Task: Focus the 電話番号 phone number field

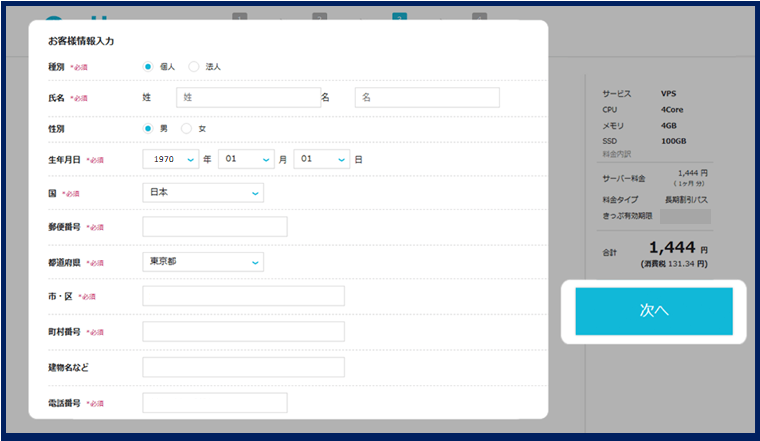Action: tap(215, 402)
